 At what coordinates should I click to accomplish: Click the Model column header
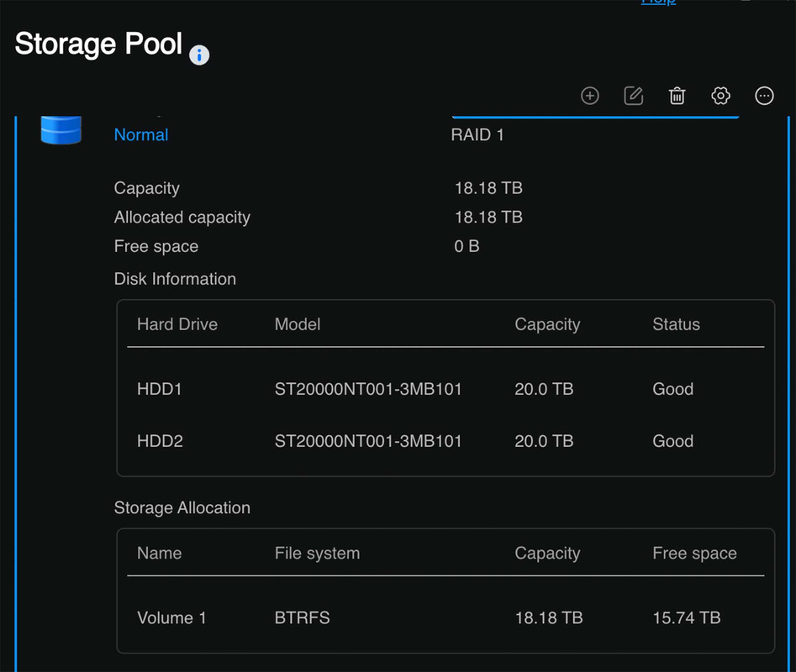click(298, 324)
